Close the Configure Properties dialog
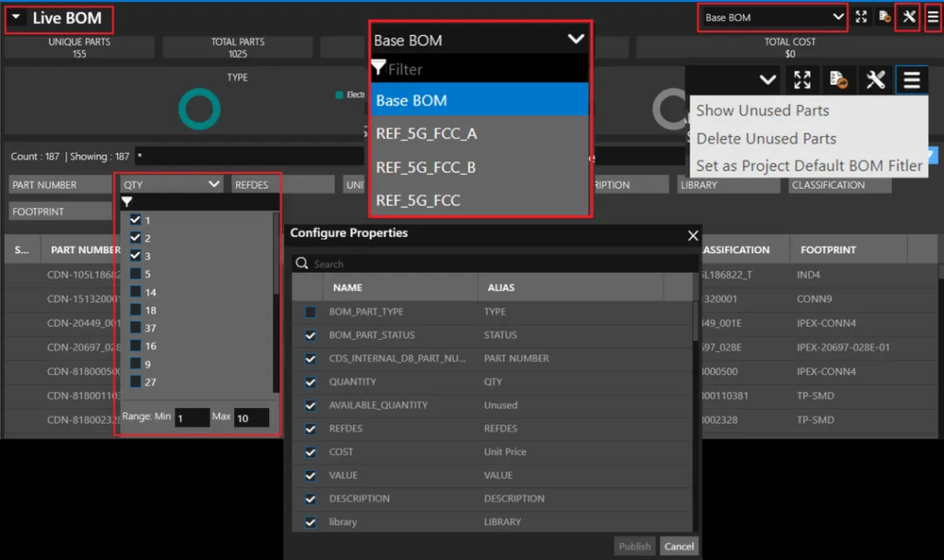 [693, 236]
